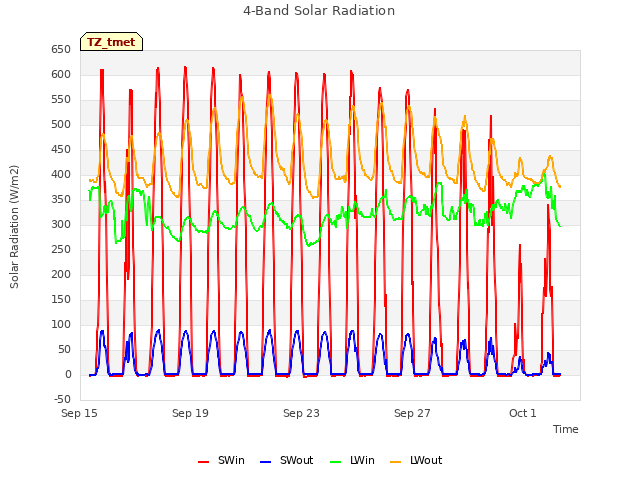640x480 pixels.
Task: Click the 600 y-axis tick label
Action: pos(61,75)
